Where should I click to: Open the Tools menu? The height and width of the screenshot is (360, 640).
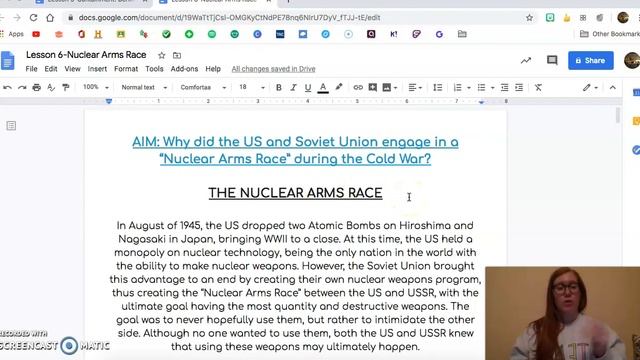tap(154, 69)
